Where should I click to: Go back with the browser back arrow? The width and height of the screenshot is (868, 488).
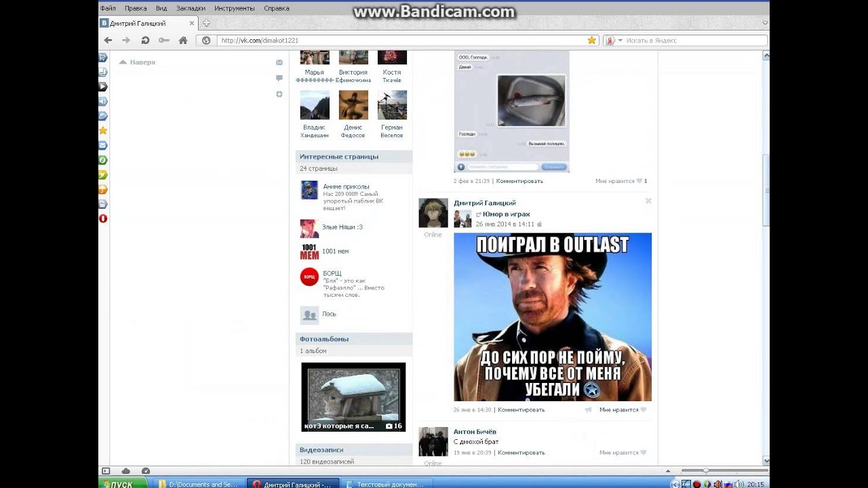[107, 41]
